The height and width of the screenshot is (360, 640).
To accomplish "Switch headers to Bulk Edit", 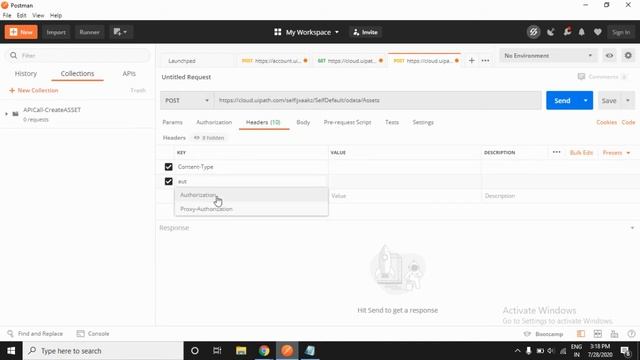I will tap(581, 153).
